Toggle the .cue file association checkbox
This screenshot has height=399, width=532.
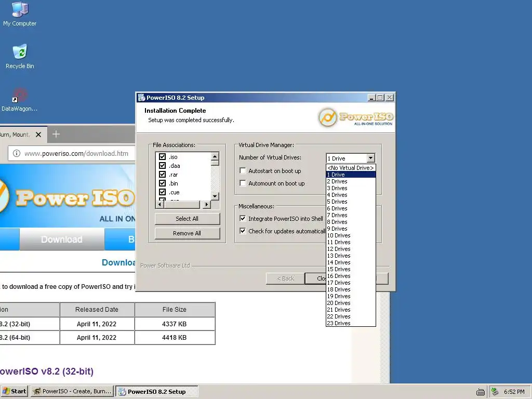click(x=162, y=192)
